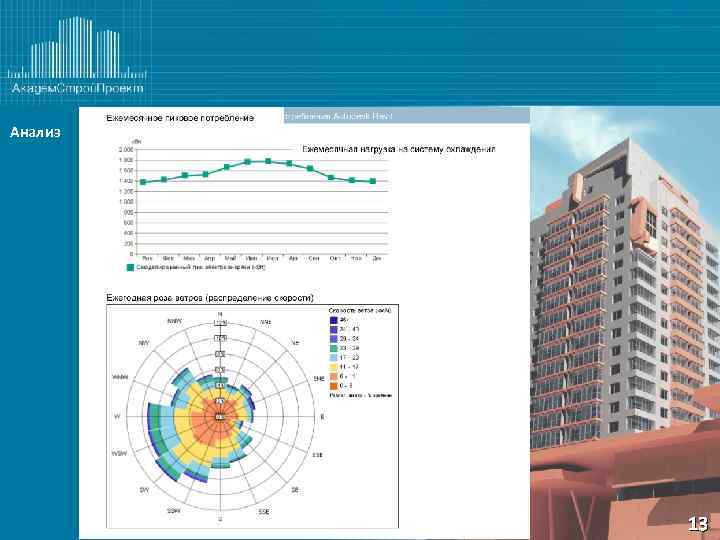This screenshot has height=540, width=720.
Task: Click the yellow 11-17 legend swatch
Action: coord(334,367)
